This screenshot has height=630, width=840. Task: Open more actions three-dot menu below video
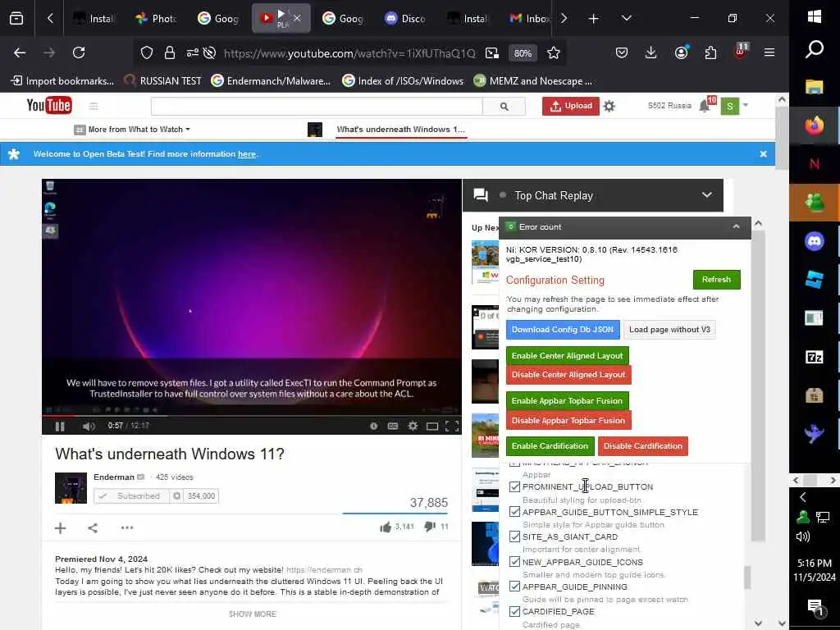pos(127,527)
